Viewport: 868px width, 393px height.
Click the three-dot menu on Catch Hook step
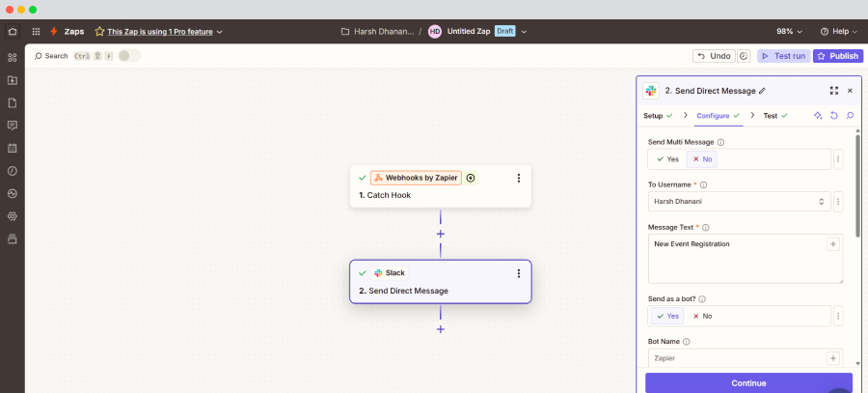(x=519, y=178)
